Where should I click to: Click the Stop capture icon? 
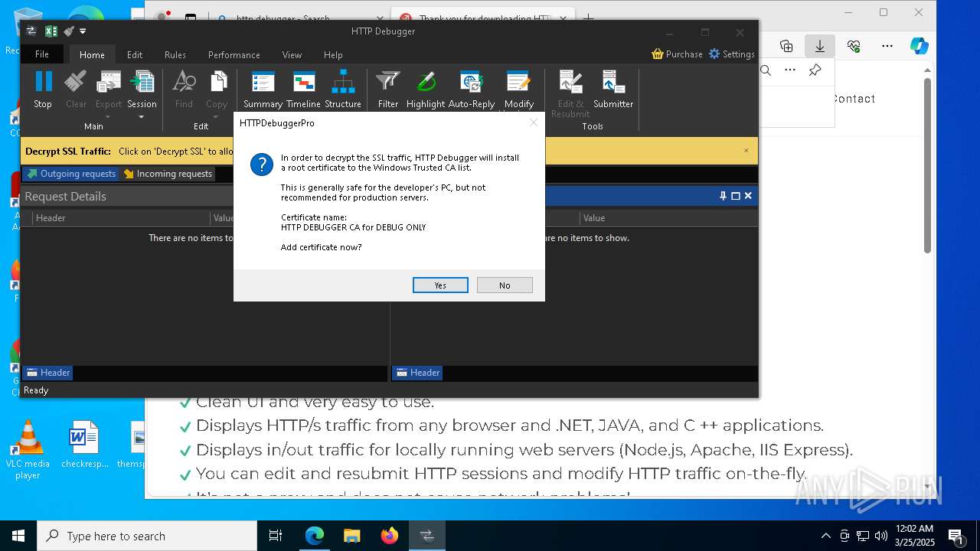[x=43, y=82]
